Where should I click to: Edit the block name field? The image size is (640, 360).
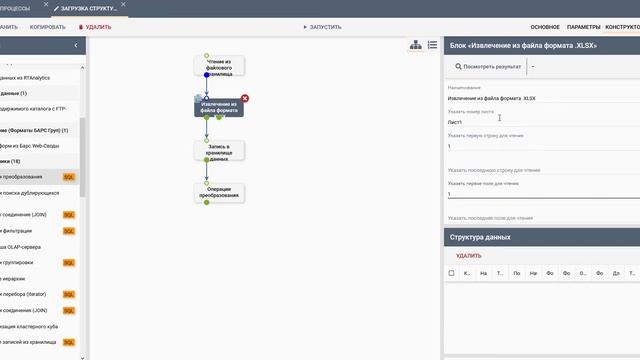(544, 98)
